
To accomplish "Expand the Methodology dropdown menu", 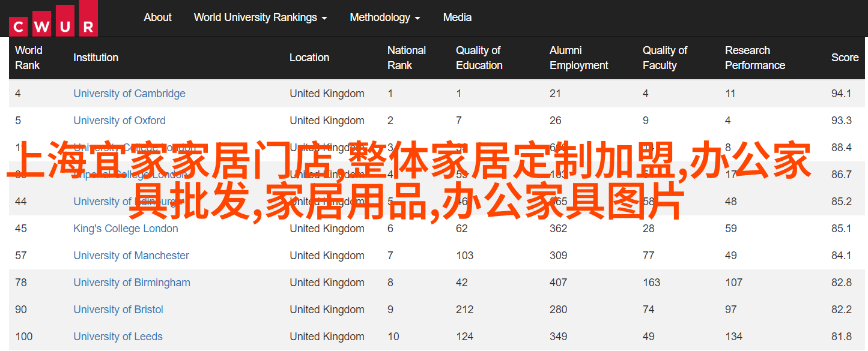I will [x=385, y=17].
